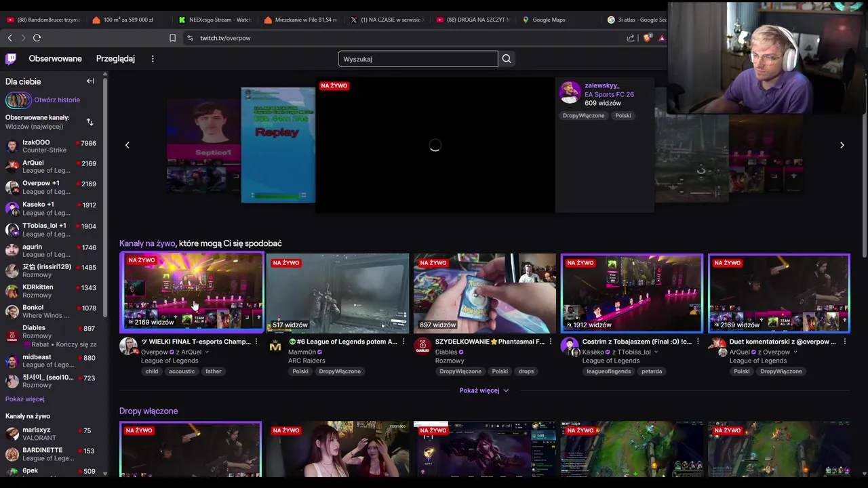Screen dimensions: 868x488
Task: Expand the shared stream arrow next to ArQuel
Action: coord(207,352)
